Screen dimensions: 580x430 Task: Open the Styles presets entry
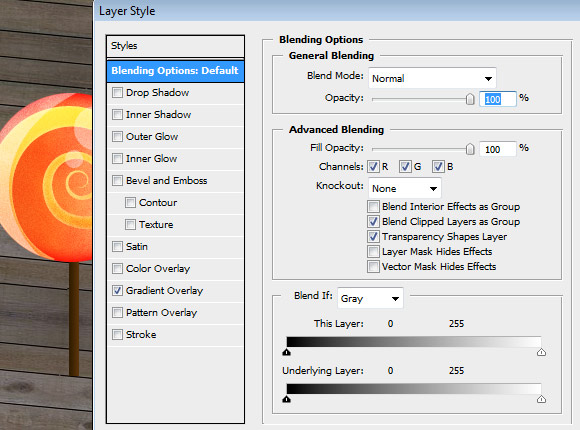click(175, 46)
